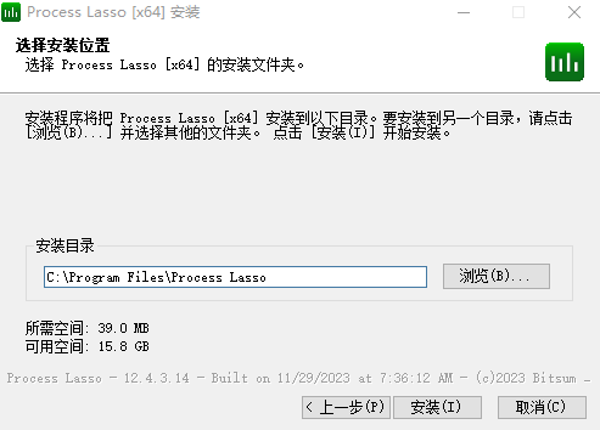Click the disabled maximize window button
Screen dimensions: 600x430
(x=518, y=13)
